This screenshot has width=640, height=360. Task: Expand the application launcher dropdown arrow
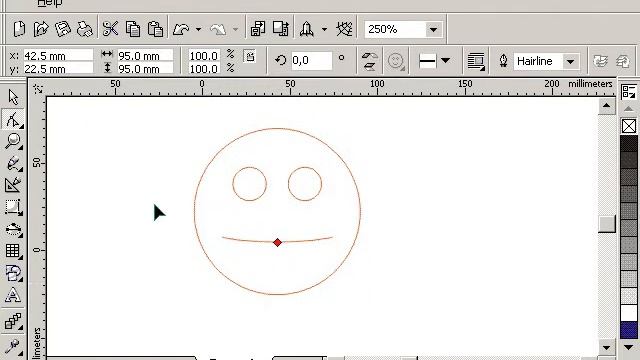tap(324, 29)
